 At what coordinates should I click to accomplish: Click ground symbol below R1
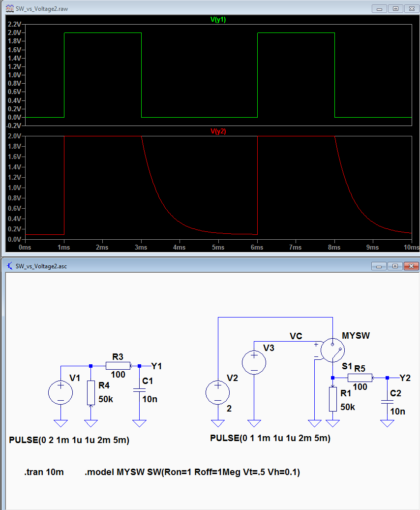(x=332, y=423)
